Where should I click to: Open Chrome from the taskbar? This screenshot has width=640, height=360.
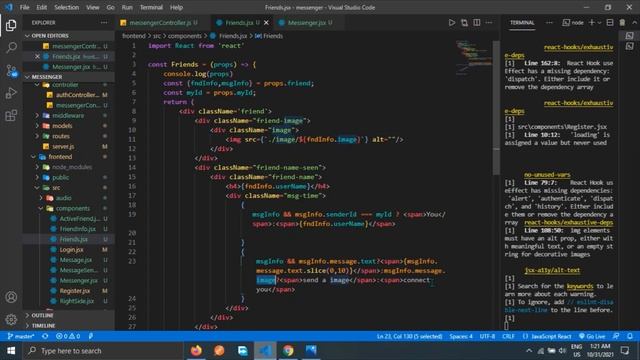tap(288, 351)
